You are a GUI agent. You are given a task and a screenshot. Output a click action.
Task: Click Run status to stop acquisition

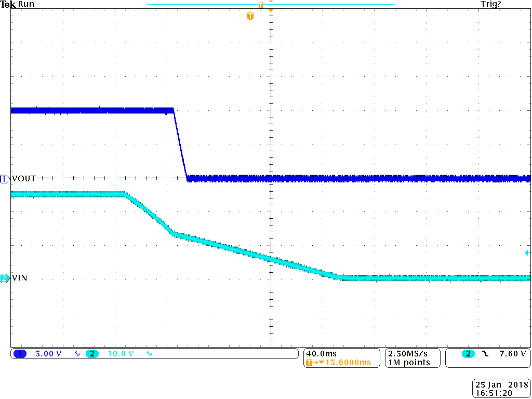click(x=25, y=4)
